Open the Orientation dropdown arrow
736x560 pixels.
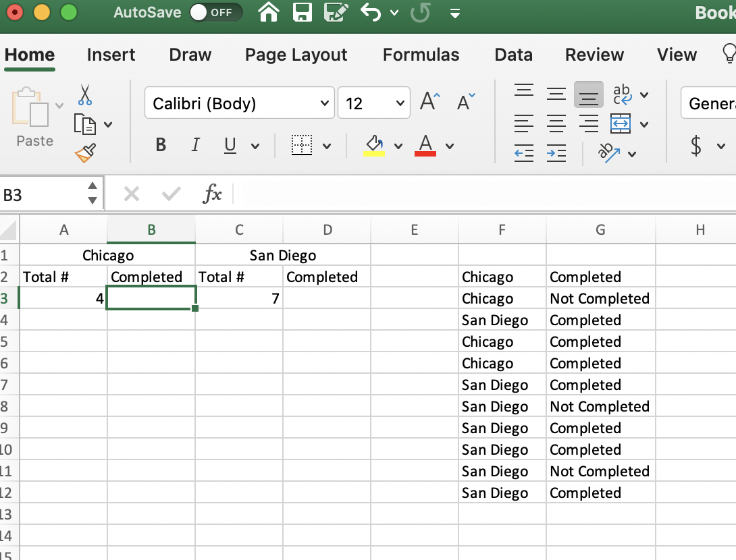(632, 154)
